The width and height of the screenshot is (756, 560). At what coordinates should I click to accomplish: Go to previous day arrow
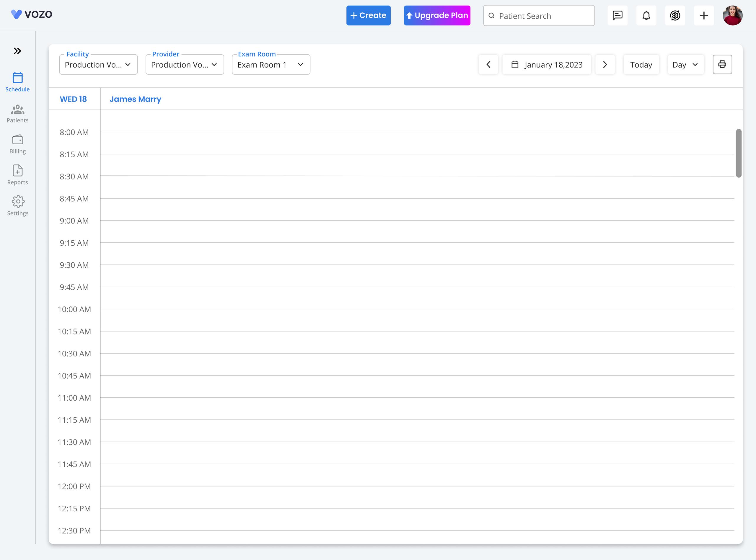coord(488,64)
